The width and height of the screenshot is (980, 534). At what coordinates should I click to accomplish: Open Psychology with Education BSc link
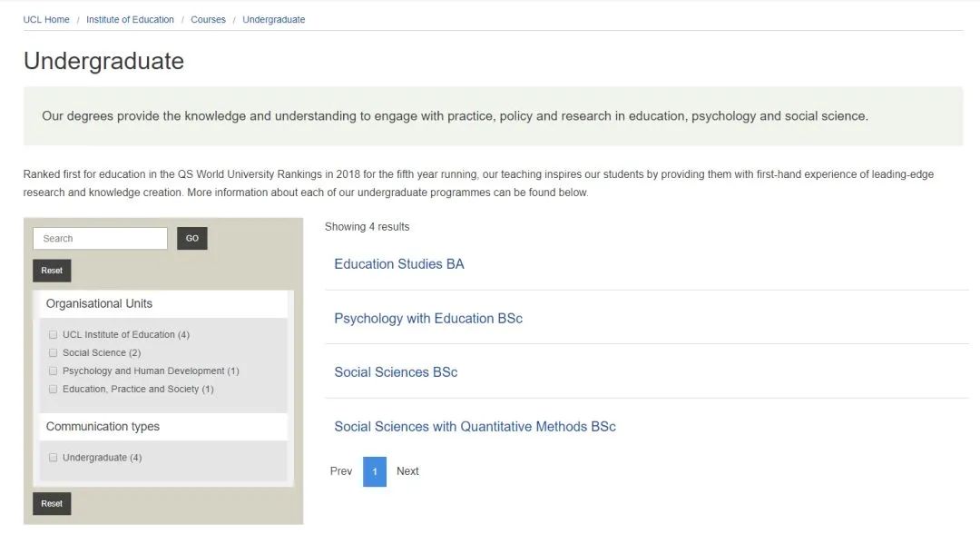[x=427, y=319]
